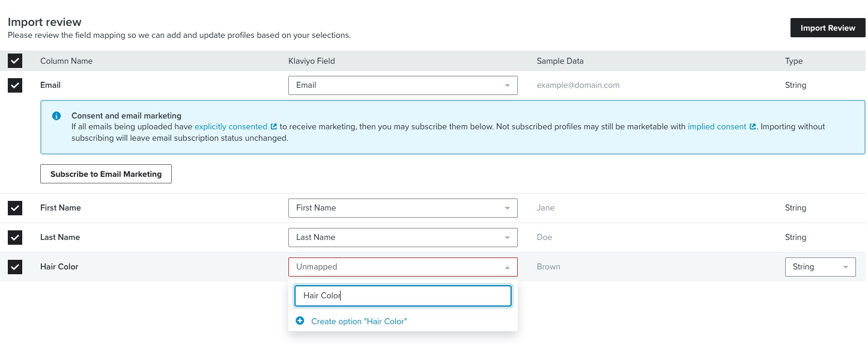Image resolution: width=868 pixels, height=344 pixels.
Task: Click the Hair Color search input field
Action: coord(402,296)
